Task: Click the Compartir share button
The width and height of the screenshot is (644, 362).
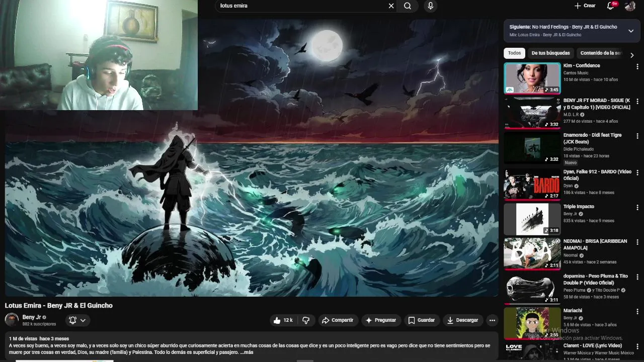Action: 338,320
